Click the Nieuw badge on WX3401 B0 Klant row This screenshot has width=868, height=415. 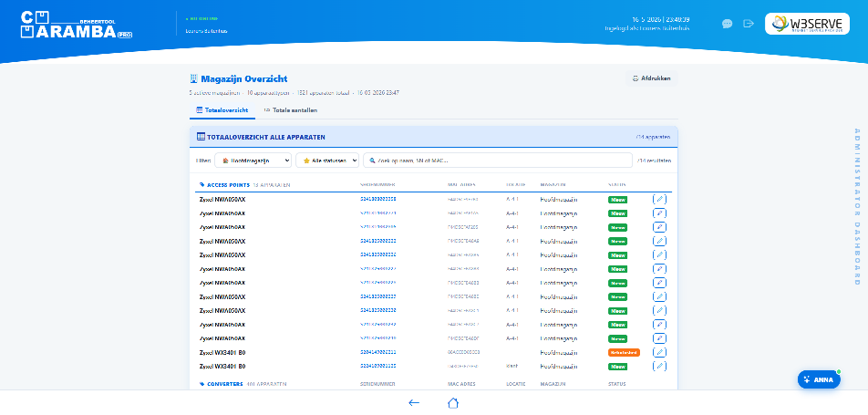(x=617, y=367)
